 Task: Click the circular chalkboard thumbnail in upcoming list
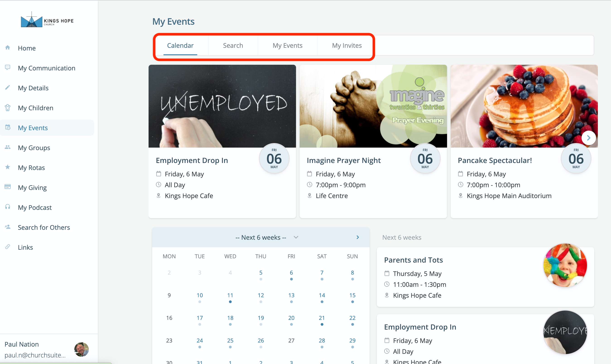[565, 332]
